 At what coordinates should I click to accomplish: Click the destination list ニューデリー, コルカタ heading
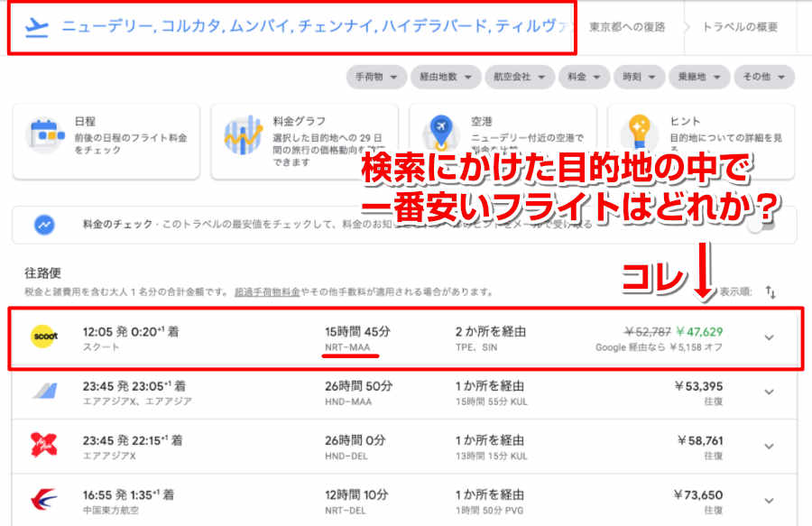tap(314, 26)
